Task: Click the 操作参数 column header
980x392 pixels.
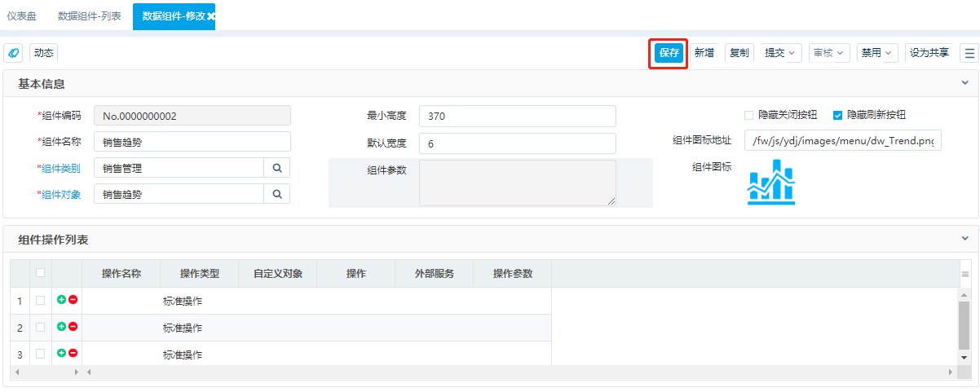Action: (x=513, y=274)
